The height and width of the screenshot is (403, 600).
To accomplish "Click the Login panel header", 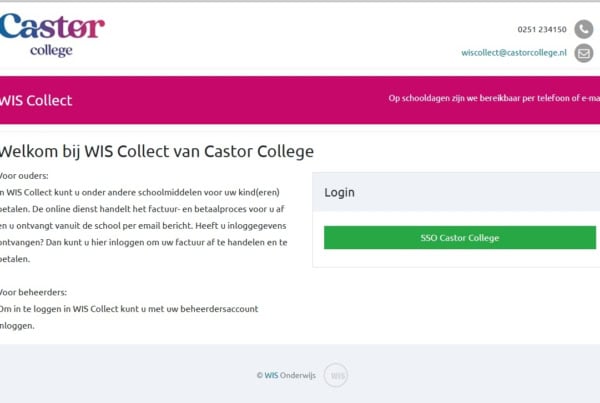I will 456,192.
